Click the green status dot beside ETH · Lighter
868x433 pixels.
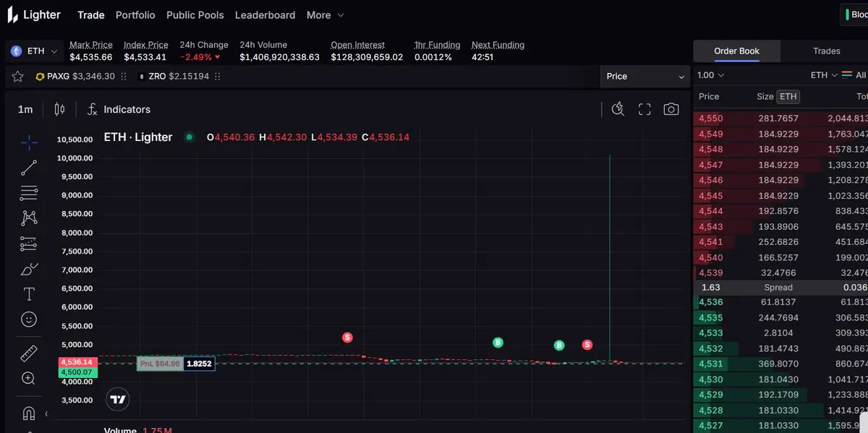[x=190, y=137]
